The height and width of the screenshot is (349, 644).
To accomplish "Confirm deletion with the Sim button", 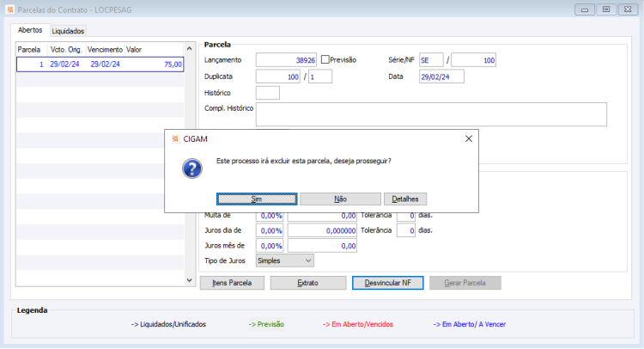I will click(x=257, y=199).
